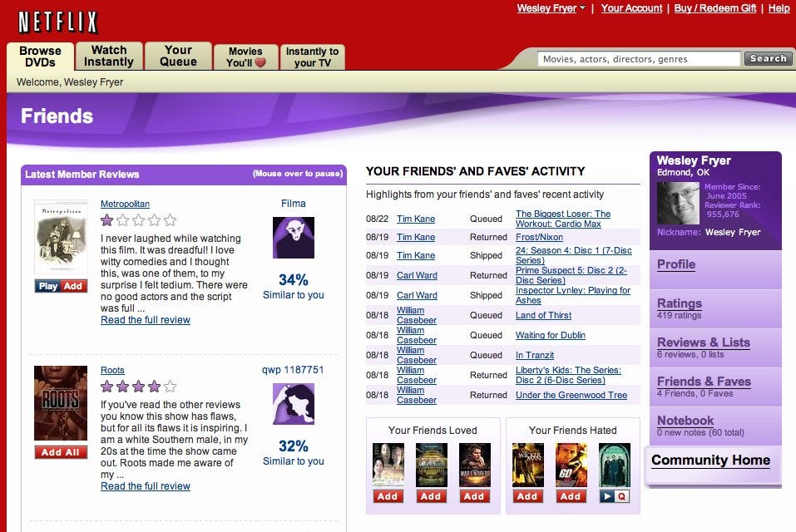Click Wesley Fryer profile photo
796x532 pixels.
click(x=678, y=203)
